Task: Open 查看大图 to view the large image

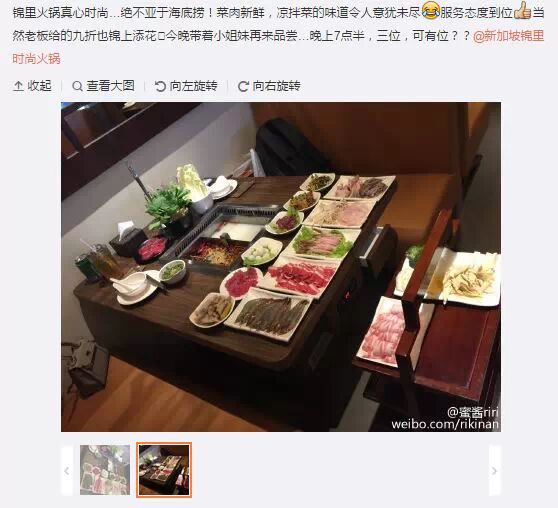Action: (103, 86)
